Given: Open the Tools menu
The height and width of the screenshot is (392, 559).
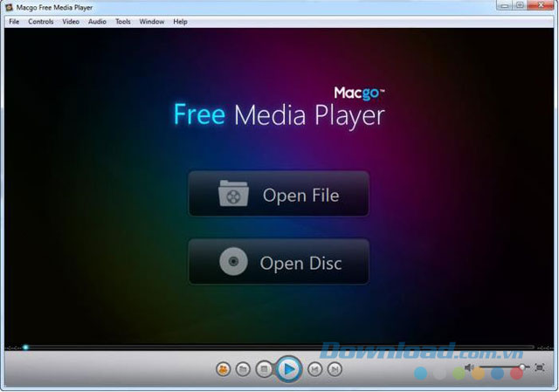Looking at the screenshot, I should (123, 21).
